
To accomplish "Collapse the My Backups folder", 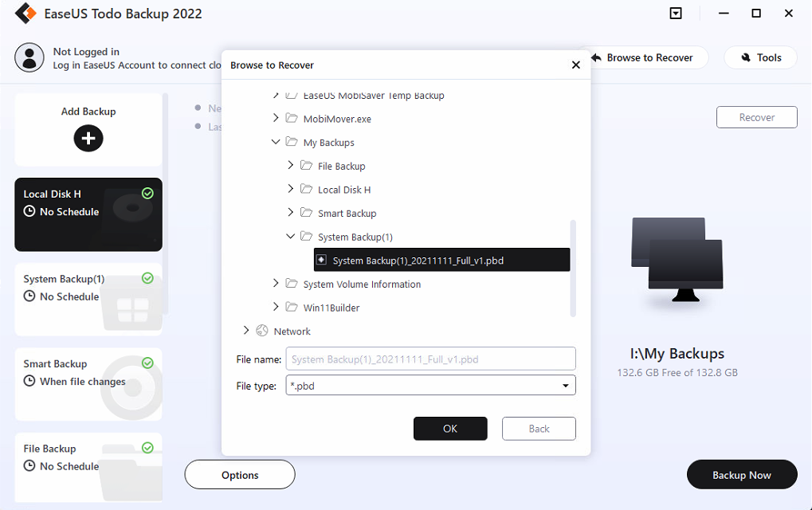I will [x=276, y=141].
